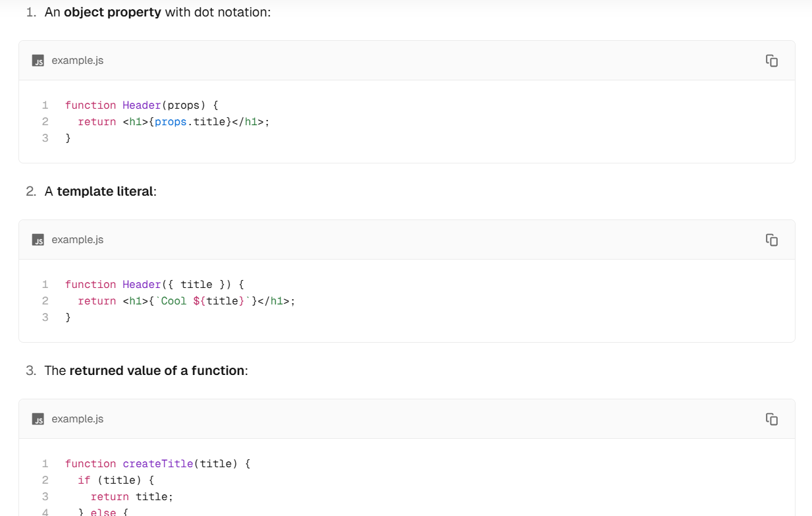Click the JS file icon above createTitle code
The height and width of the screenshot is (516, 812).
(39, 419)
